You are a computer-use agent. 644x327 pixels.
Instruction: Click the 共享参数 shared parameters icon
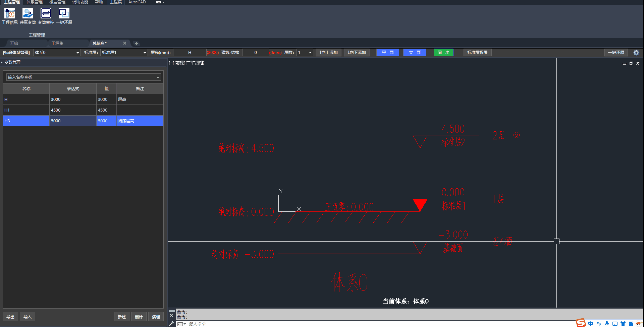point(28,14)
